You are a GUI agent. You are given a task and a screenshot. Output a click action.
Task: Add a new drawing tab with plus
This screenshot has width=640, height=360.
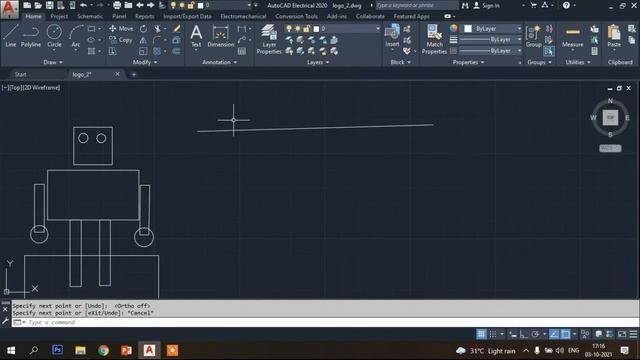tap(133, 74)
